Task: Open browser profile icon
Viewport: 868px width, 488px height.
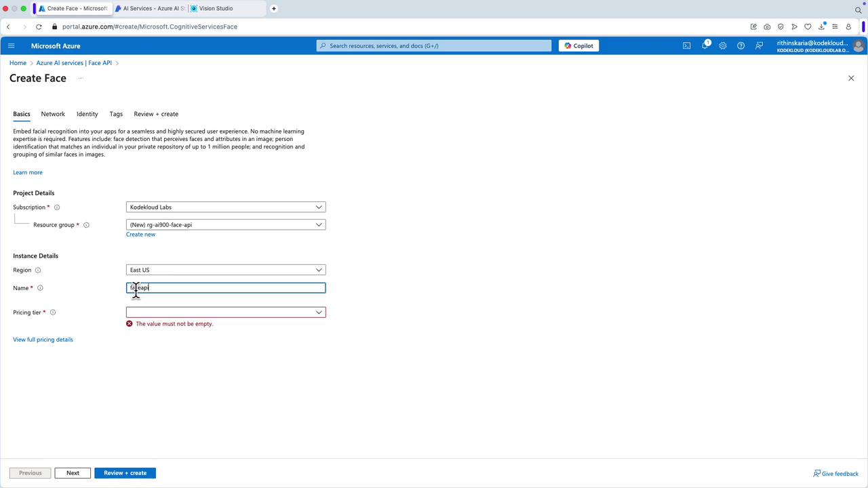Action: coord(848,26)
